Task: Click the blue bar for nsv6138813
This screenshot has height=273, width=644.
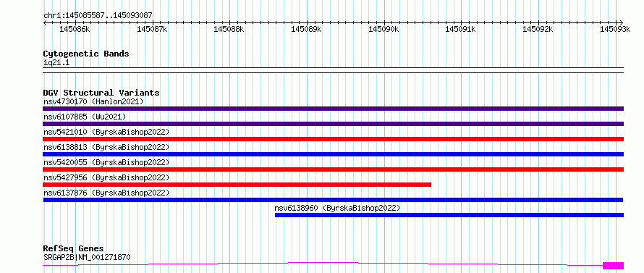Action: (x=333, y=154)
